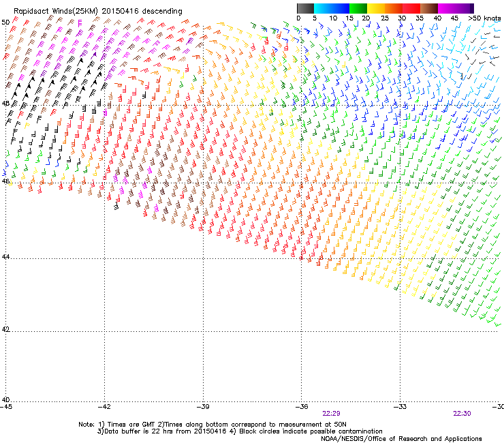Click the brown 35-40 knots color segment

pos(429,8)
